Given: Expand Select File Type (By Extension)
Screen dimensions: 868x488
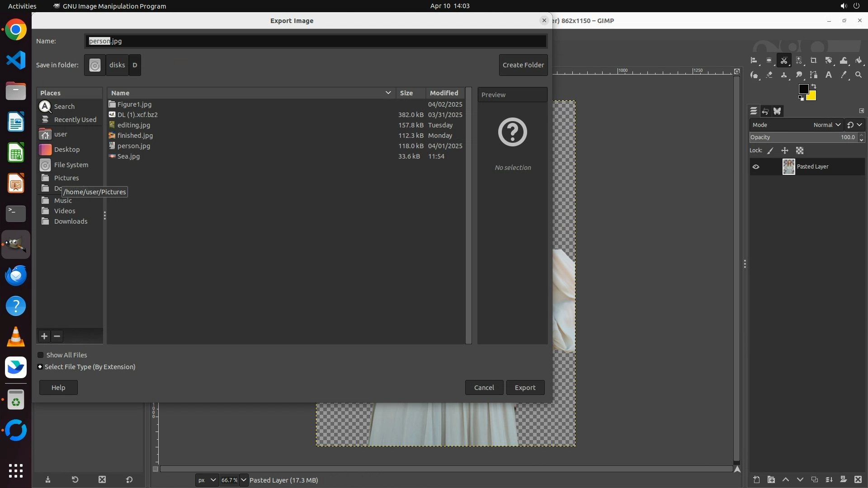Looking at the screenshot, I should (40, 367).
